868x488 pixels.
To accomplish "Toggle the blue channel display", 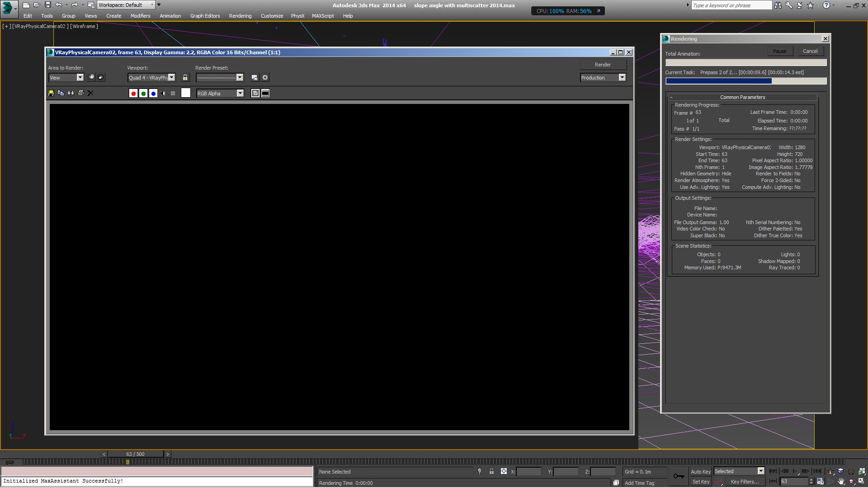I will point(153,94).
